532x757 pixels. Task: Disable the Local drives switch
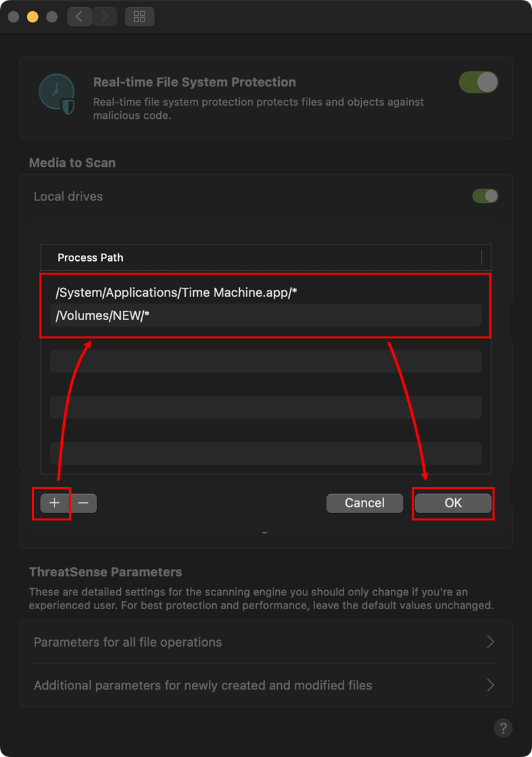[485, 196]
